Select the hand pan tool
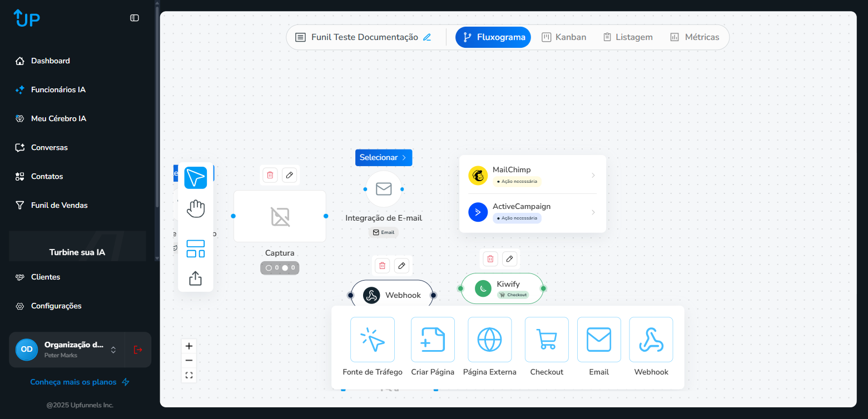The height and width of the screenshot is (419, 868). click(x=195, y=209)
